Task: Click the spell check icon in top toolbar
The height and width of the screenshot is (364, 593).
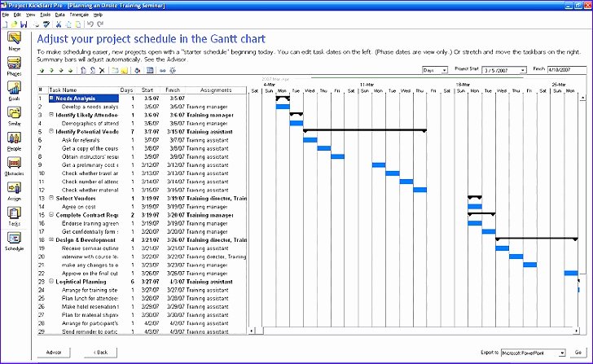Action: pos(46,24)
